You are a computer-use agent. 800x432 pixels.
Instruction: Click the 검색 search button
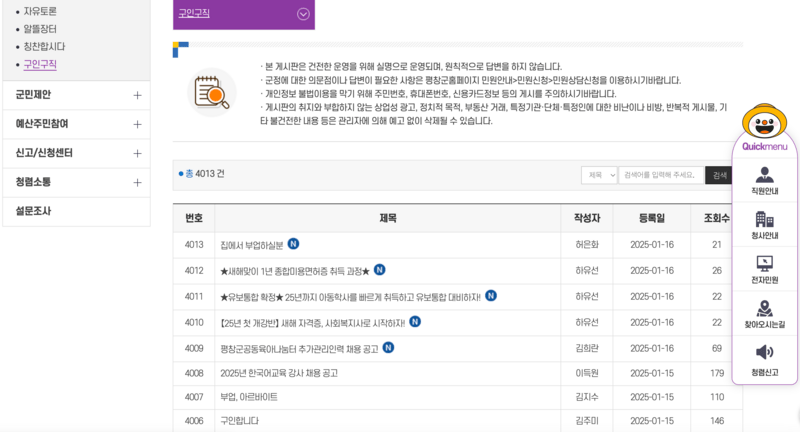[x=718, y=175]
